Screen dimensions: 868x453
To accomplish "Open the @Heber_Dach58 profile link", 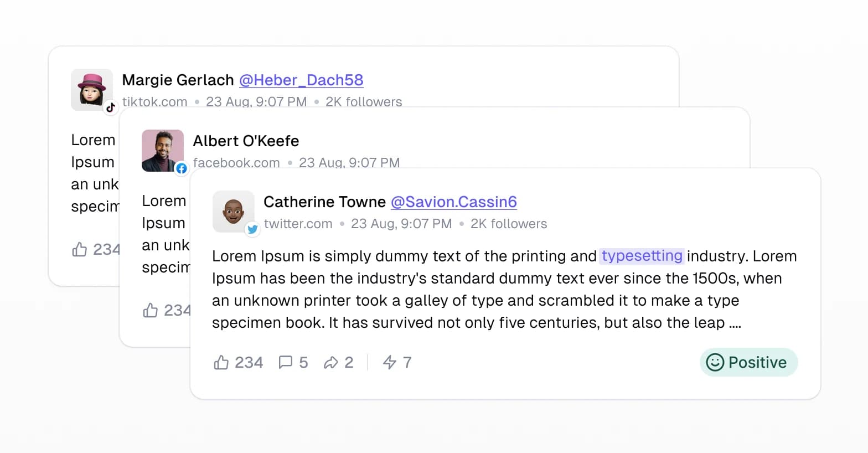I will tap(301, 80).
